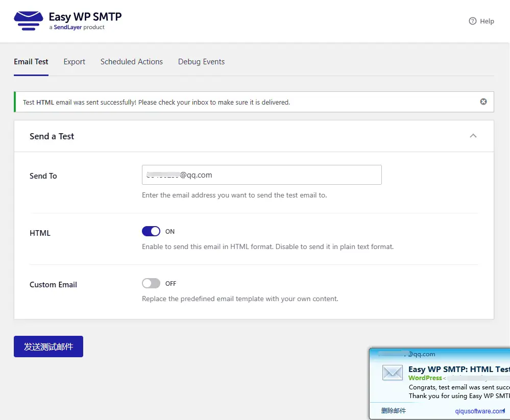
Task: Dismiss the success notice with X icon
Action: [x=483, y=102]
